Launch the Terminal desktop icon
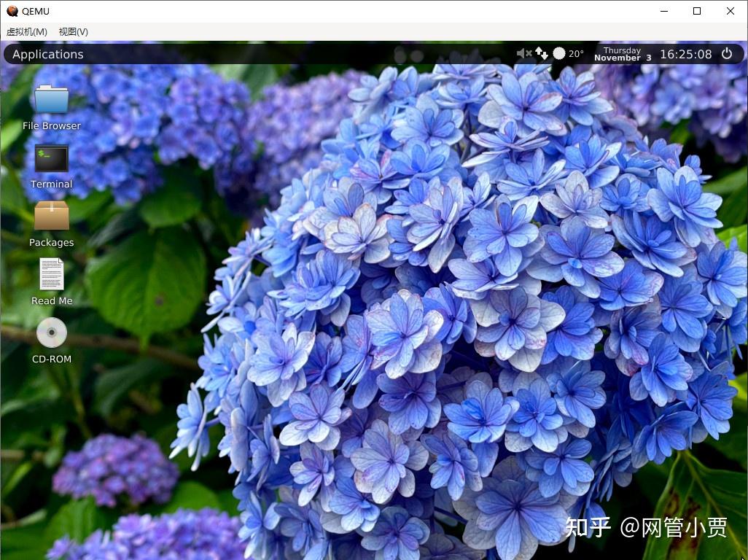748x560 pixels. click(x=51, y=157)
